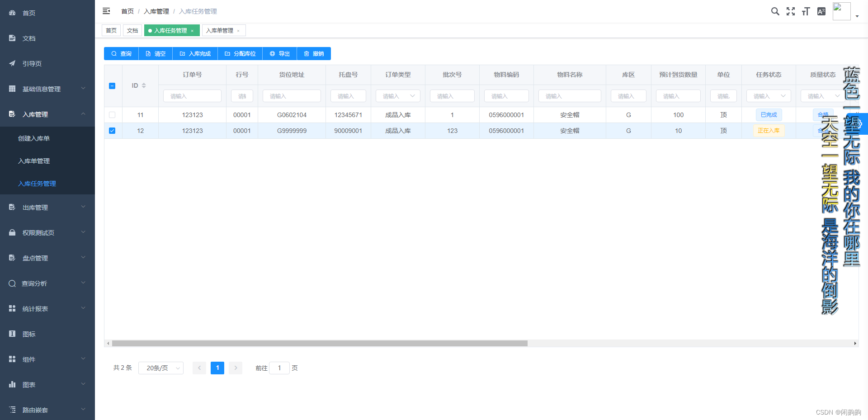Open the search magnifier in header
Viewport: 868px width, 420px height.
[775, 11]
